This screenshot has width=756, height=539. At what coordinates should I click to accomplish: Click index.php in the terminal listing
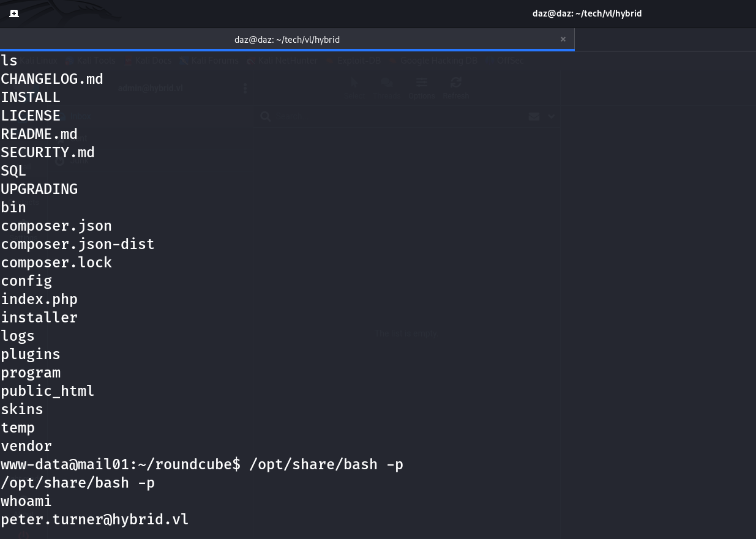tap(39, 299)
